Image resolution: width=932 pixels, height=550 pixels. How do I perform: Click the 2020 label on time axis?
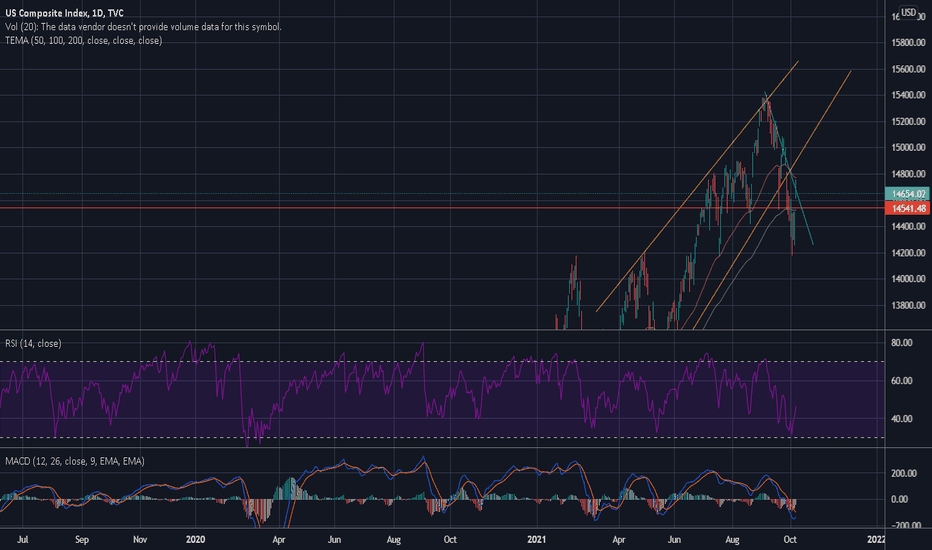(195, 540)
